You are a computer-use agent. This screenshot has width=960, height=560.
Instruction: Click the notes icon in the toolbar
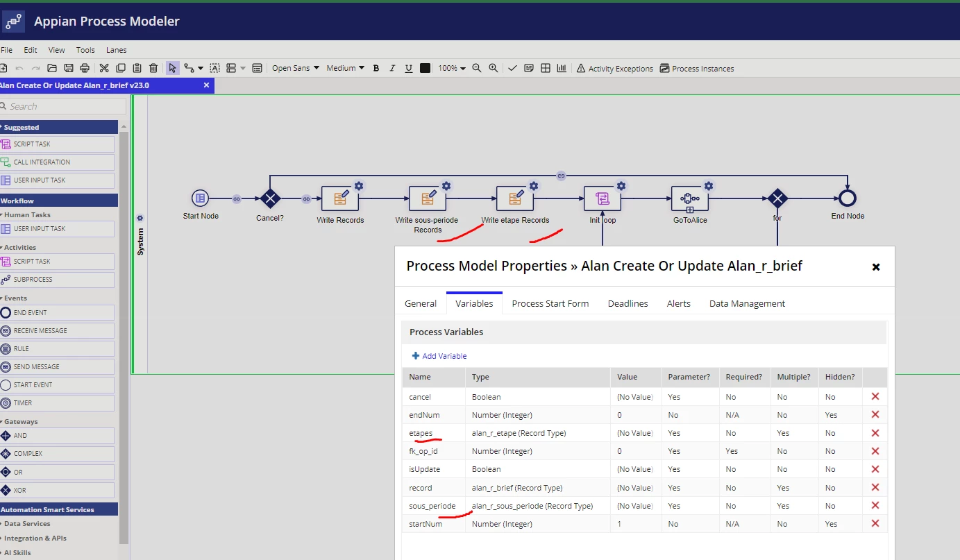[x=529, y=68]
